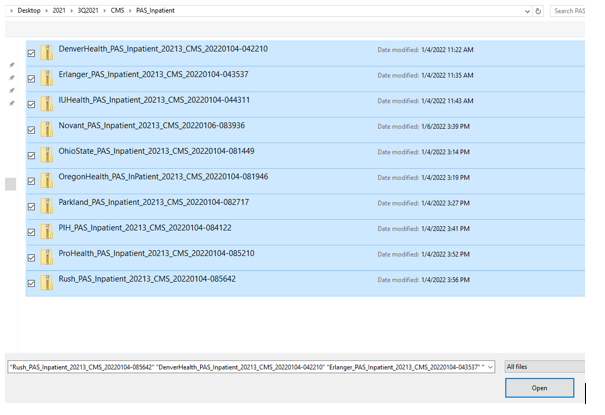Click the ProHealth zip file icon
Image resolution: width=605 pixels, height=415 pixels.
tap(47, 257)
